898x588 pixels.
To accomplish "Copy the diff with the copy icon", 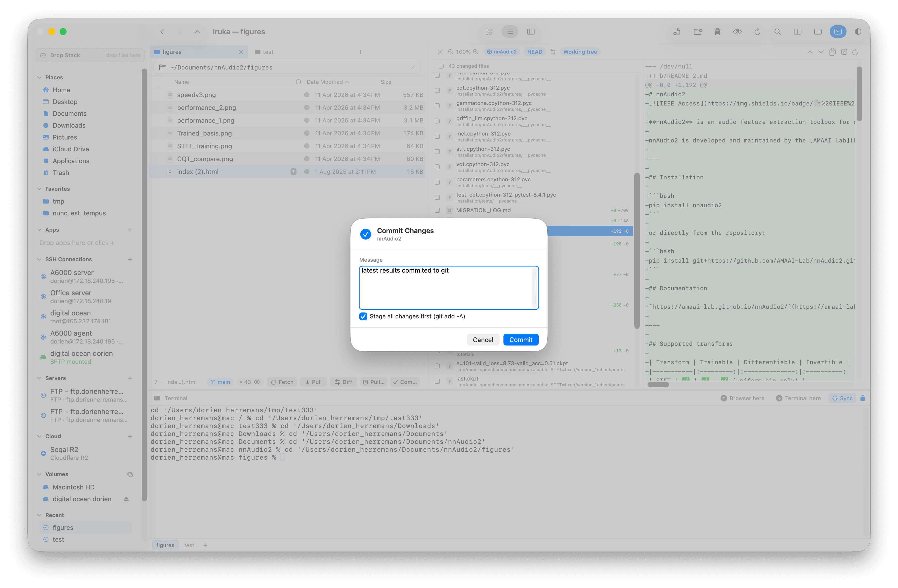I will pos(832,52).
